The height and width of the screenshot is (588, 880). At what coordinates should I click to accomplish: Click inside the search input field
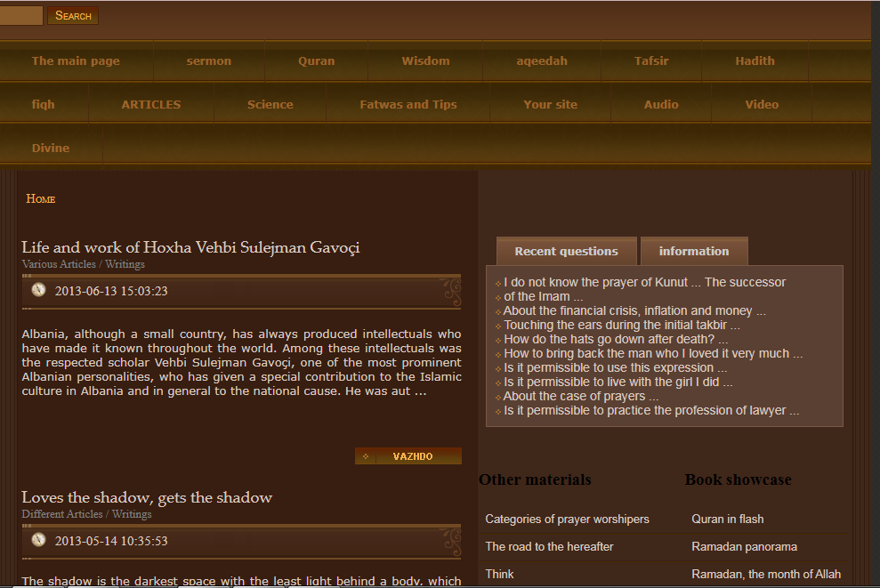[x=21, y=14]
